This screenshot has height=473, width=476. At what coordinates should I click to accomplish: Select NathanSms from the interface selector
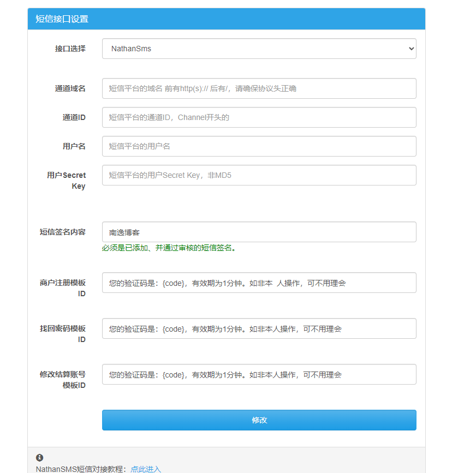(259, 49)
